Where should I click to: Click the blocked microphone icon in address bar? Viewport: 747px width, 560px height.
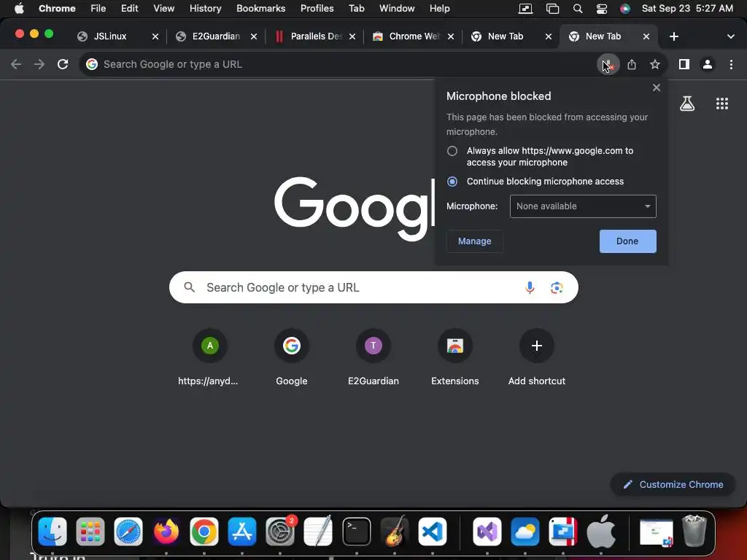(608, 64)
